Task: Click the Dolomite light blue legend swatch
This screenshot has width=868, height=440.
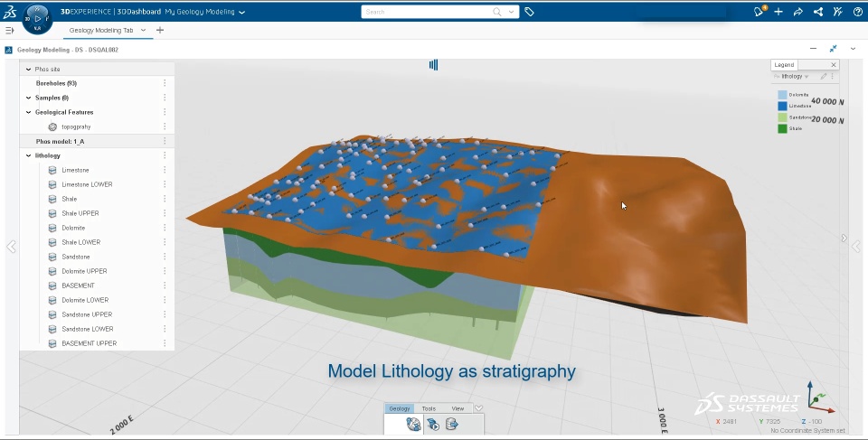Action: tap(782, 95)
